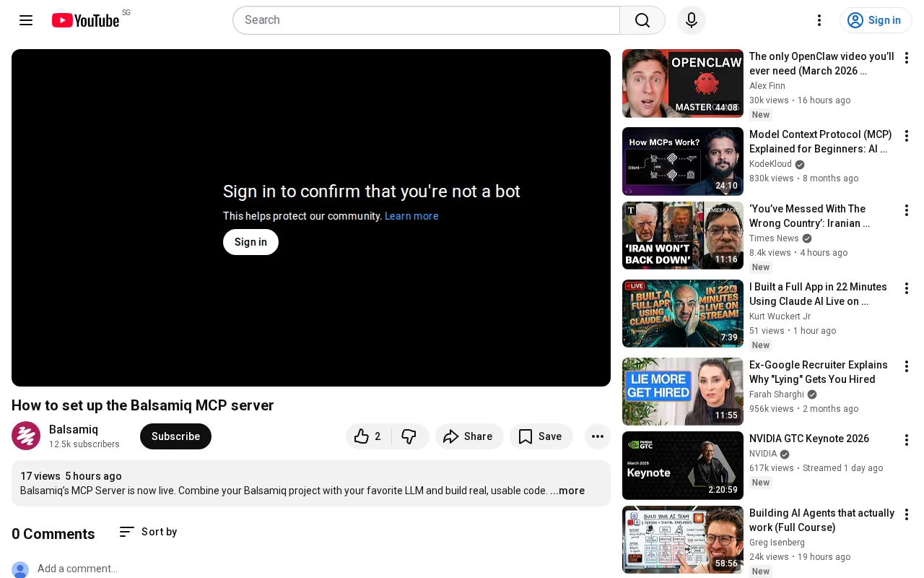This screenshot has height=578, width=924.
Task: Dislike the video with thumbs-down
Action: tap(409, 436)
